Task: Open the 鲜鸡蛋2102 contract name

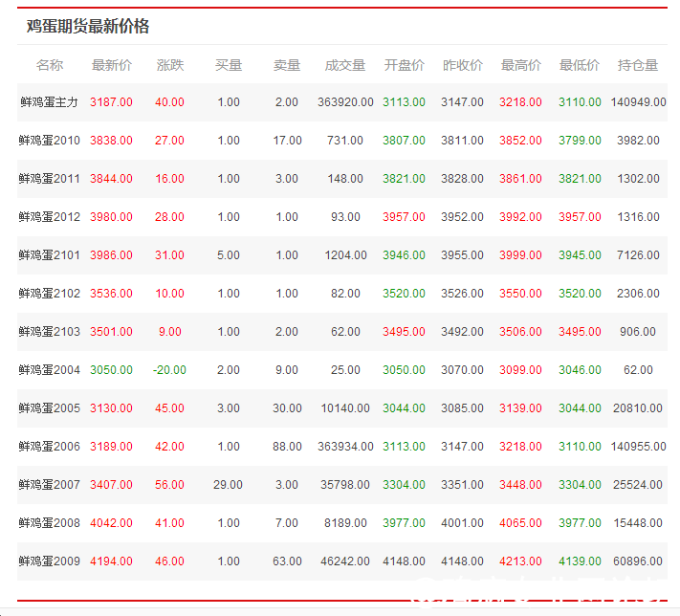Action: (x=50, y=294)
